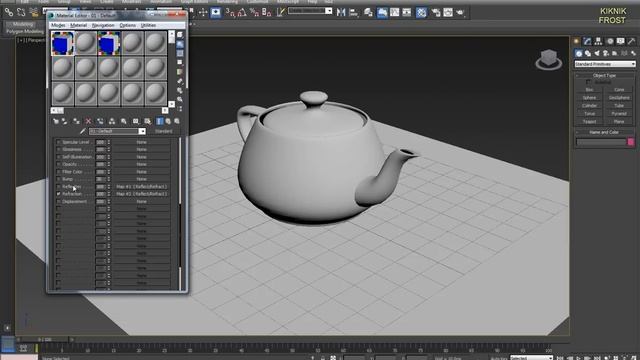Select the Lights category icon in the command panel
Viewport: 640px width, 360px height.
pos(597,53)
